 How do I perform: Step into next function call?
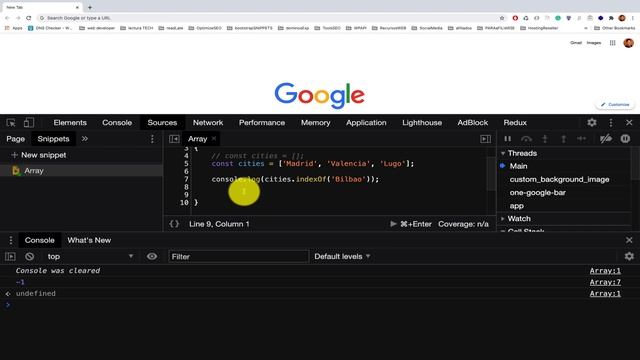tap(545, 139)
